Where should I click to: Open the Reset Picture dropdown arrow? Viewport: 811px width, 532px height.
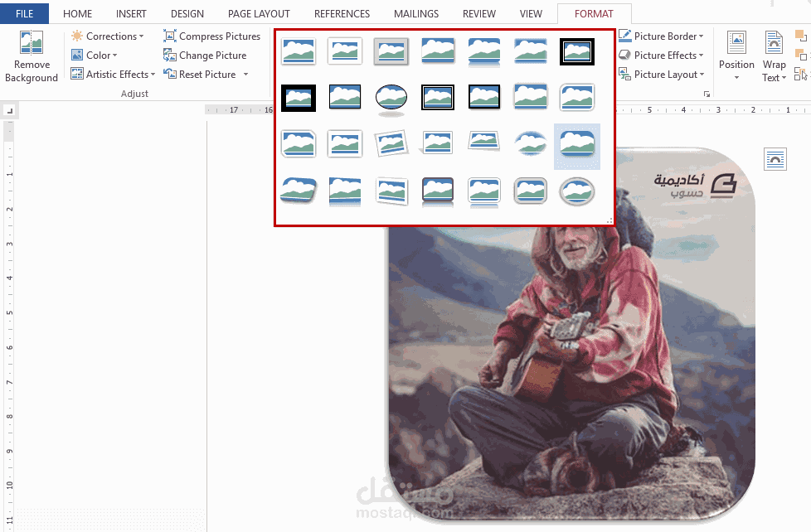click(245, 75)
